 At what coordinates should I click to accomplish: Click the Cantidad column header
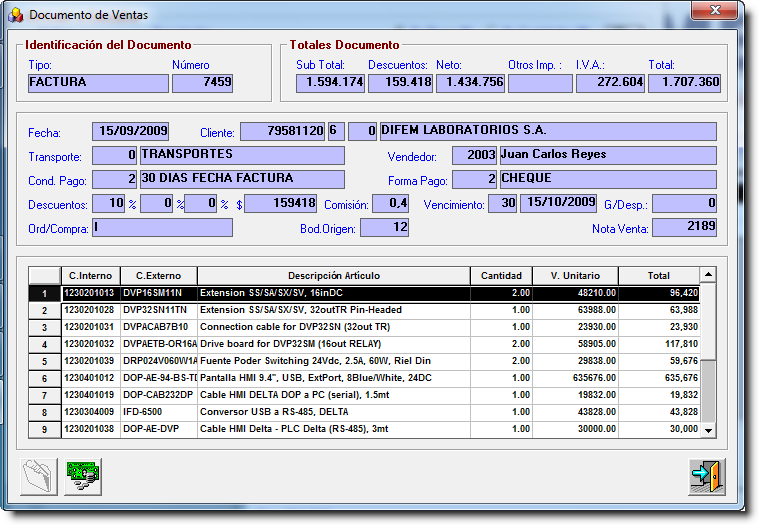click(x=501, y=276)
